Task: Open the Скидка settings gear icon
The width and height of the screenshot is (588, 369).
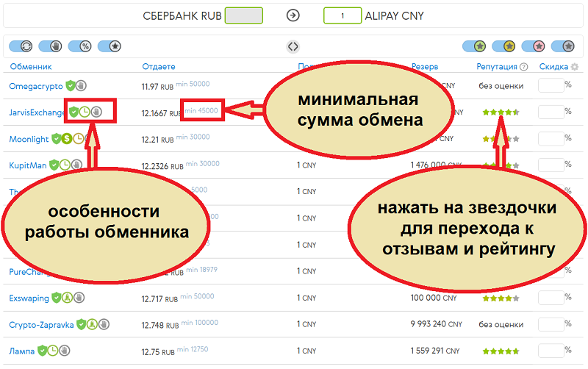Action: [x=575, y=67]
